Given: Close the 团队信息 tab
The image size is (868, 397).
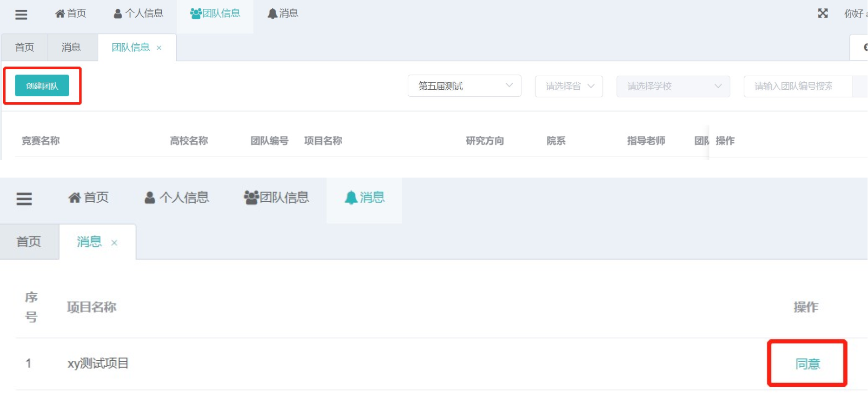Looking at the screenshot, I should [159, 48].
